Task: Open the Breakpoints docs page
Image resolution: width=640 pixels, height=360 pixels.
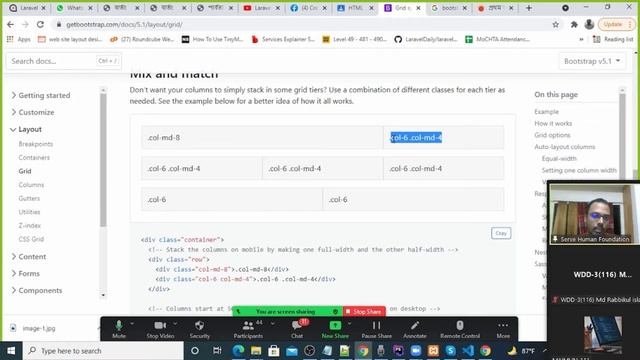Action: coord(36,144)
